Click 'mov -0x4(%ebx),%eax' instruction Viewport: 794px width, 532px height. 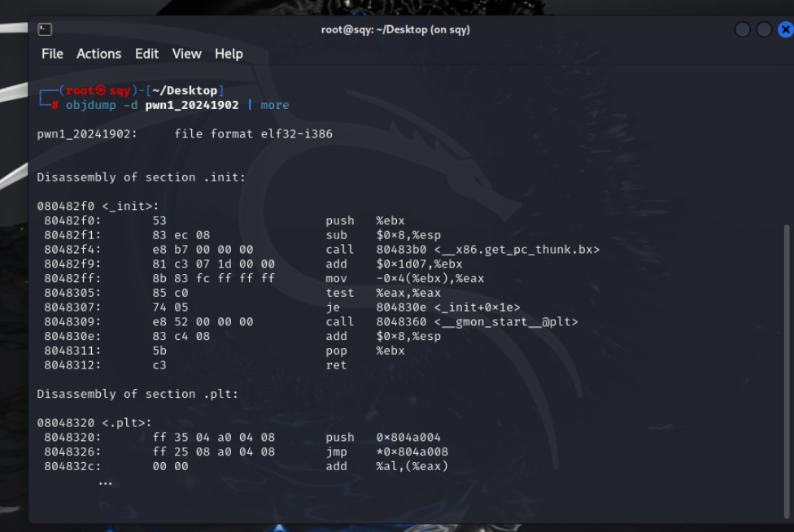click(404, 278)
